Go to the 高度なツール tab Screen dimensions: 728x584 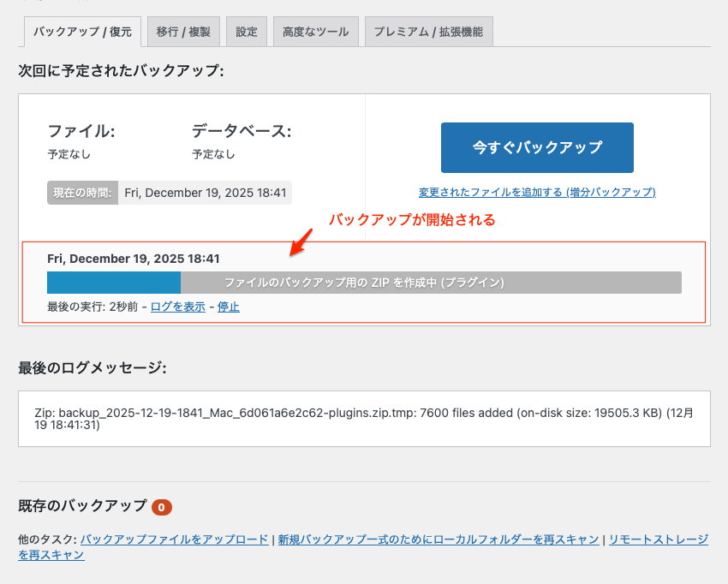[x=316, y=32]
